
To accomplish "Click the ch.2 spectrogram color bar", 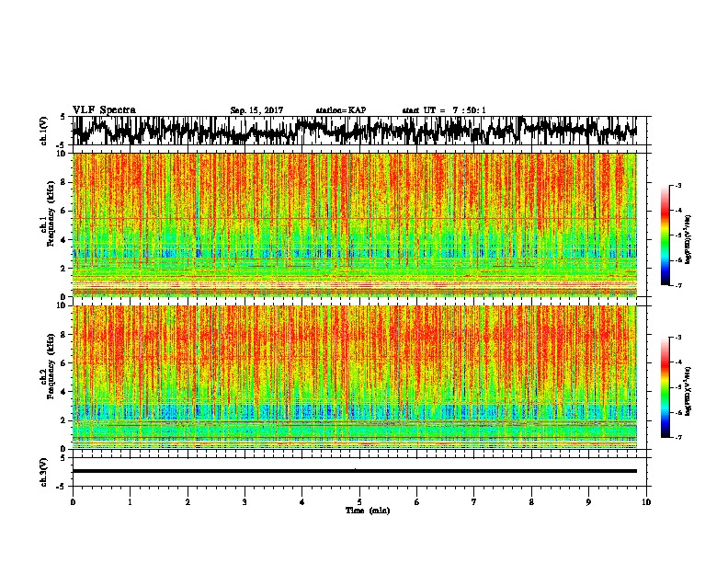I will click(665, 387).
